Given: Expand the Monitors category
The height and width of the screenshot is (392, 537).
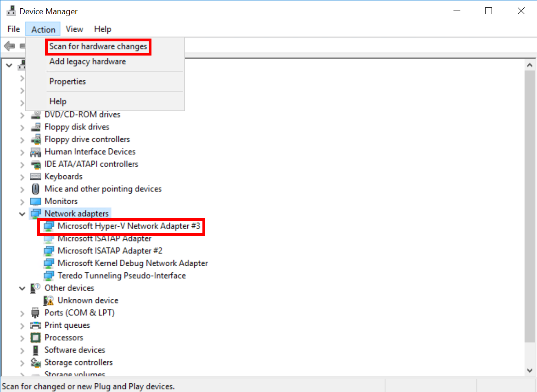Looking at the screenshot, I should (x=22, y=202).
